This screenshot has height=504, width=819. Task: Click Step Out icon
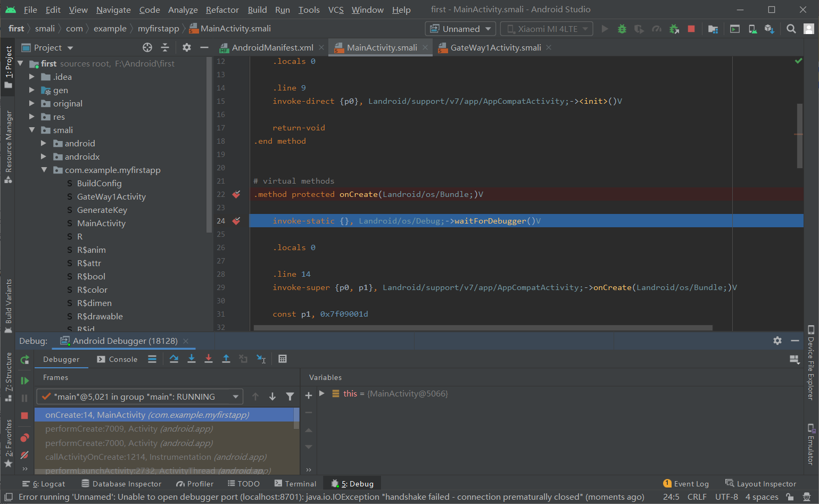point(226,359)
